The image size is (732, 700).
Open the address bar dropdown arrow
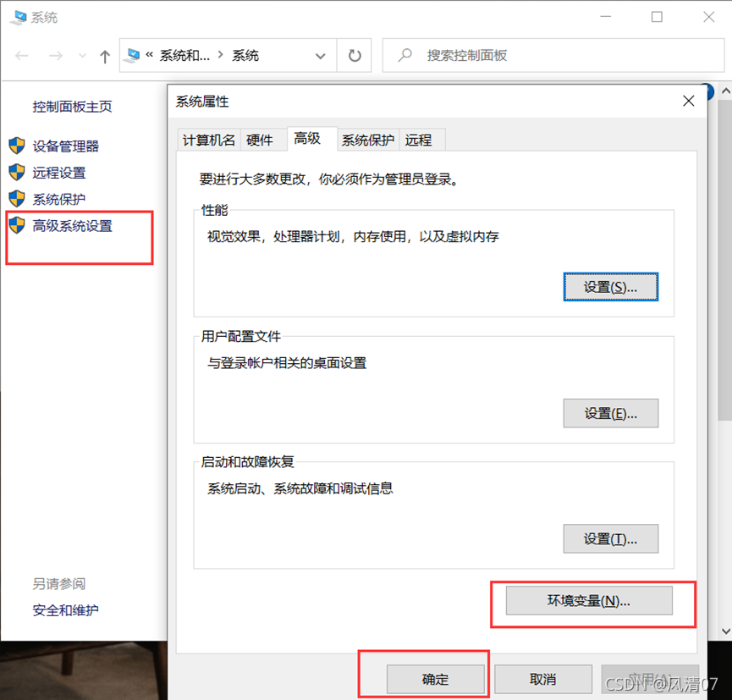(320, 55)
